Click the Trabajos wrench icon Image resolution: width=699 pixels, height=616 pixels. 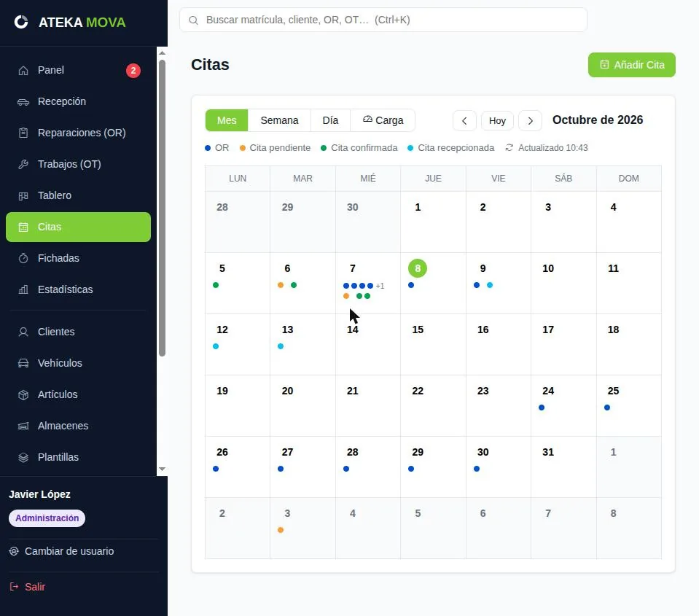pos(23,165)
